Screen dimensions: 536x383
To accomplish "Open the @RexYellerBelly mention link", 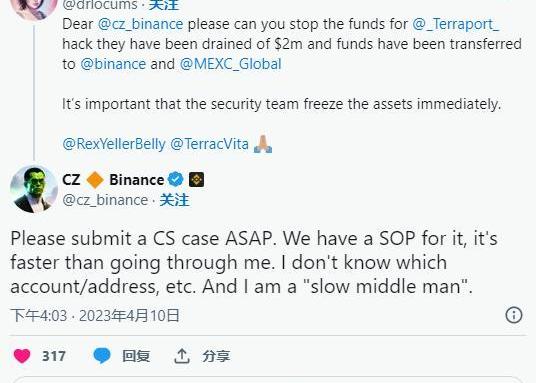I will click(114, 144).
